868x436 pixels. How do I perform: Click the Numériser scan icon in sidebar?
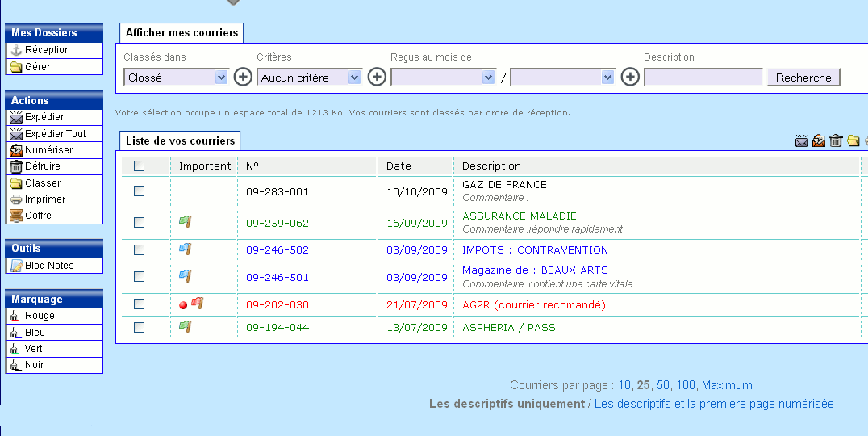pos(15,150)
